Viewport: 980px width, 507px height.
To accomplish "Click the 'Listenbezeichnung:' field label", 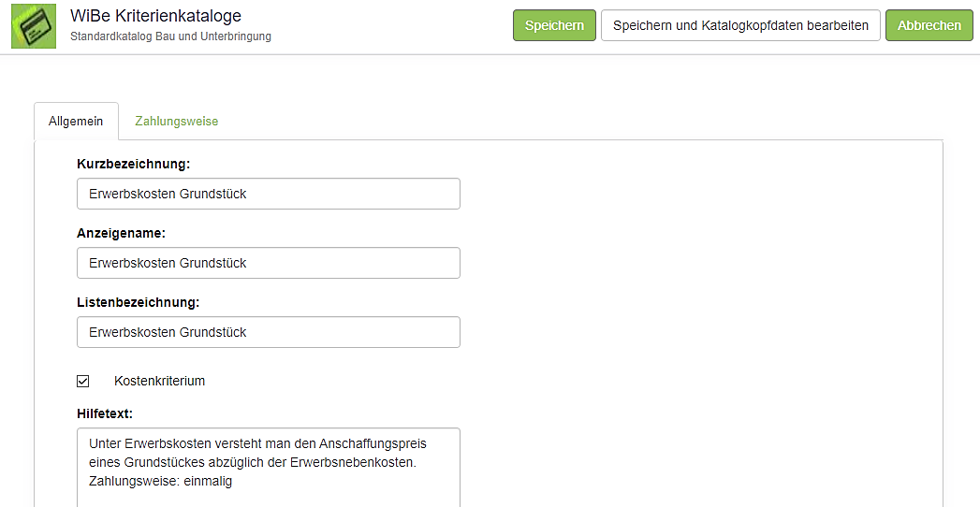I will point(139,302).
